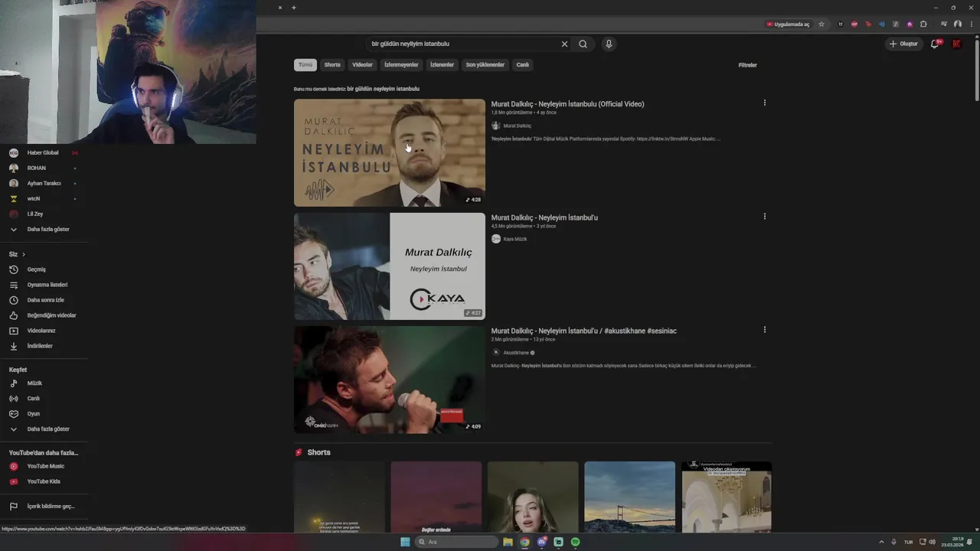Open Spotify from the taskbar
Image resolution: width=980 pixels, height=551 pixels.
click(x=575, y=542)
